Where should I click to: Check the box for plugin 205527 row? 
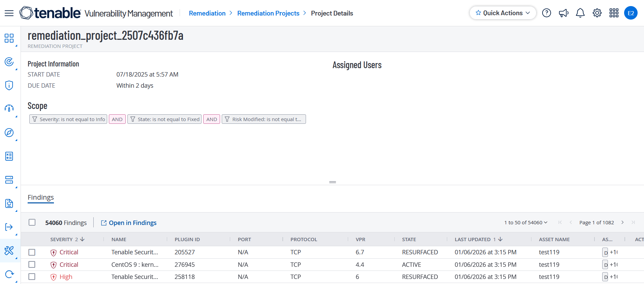(x=32, y=252)
